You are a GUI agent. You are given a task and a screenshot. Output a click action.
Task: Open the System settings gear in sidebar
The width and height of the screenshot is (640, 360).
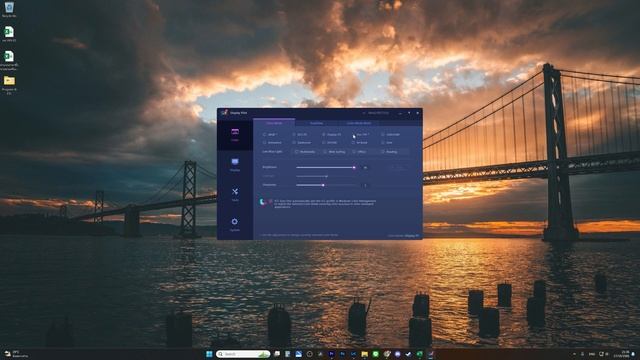coord(235,224)
